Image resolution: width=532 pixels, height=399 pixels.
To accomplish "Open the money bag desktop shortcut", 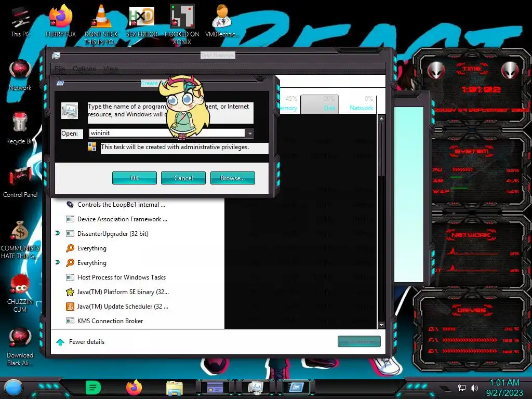I will (20, 240).
